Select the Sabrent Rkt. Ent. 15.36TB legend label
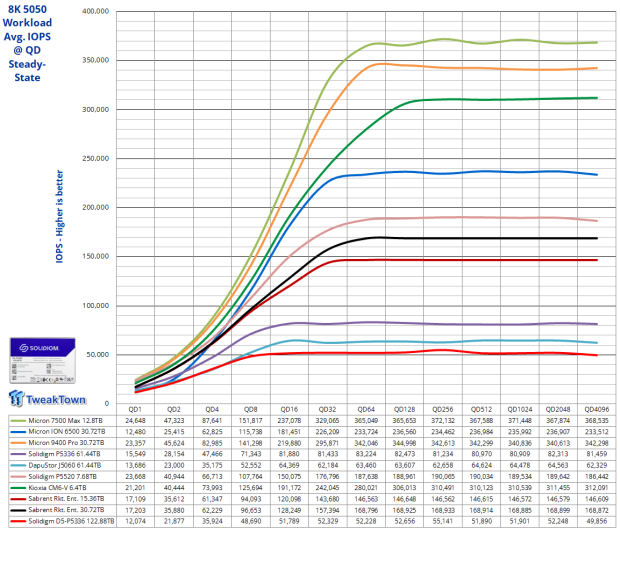Screen dimensions: 620x568 point(66,499)
